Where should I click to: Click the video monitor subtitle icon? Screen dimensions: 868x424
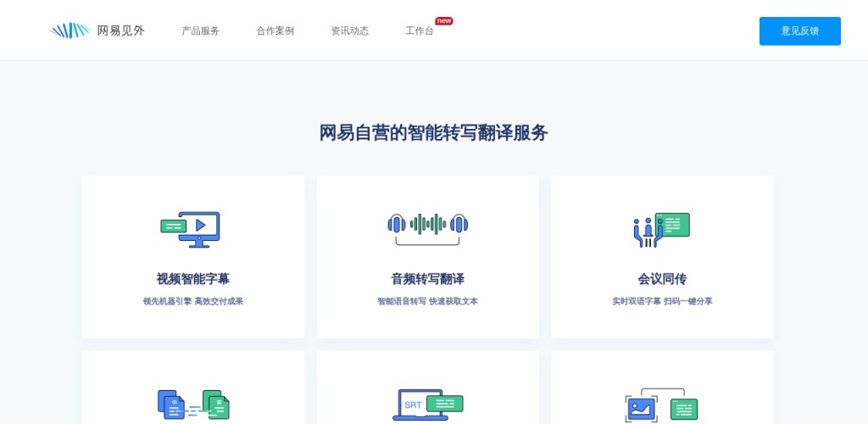191,229
